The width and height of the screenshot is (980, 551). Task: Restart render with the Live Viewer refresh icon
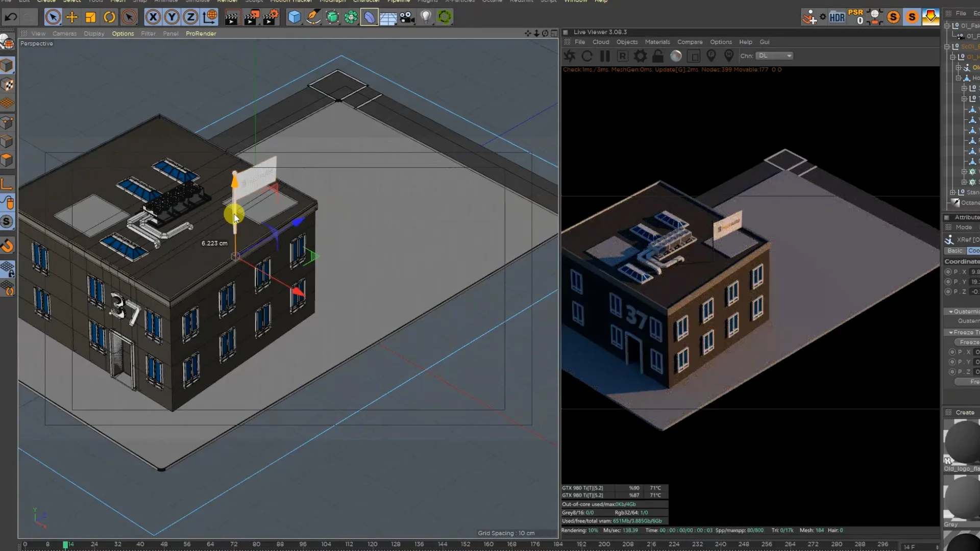click(587, 56)
